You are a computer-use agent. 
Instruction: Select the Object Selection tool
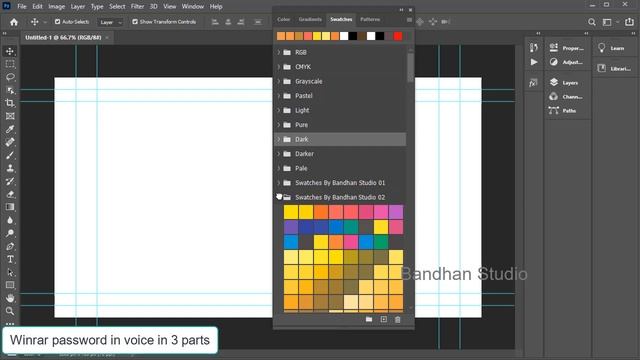[10, 90]
